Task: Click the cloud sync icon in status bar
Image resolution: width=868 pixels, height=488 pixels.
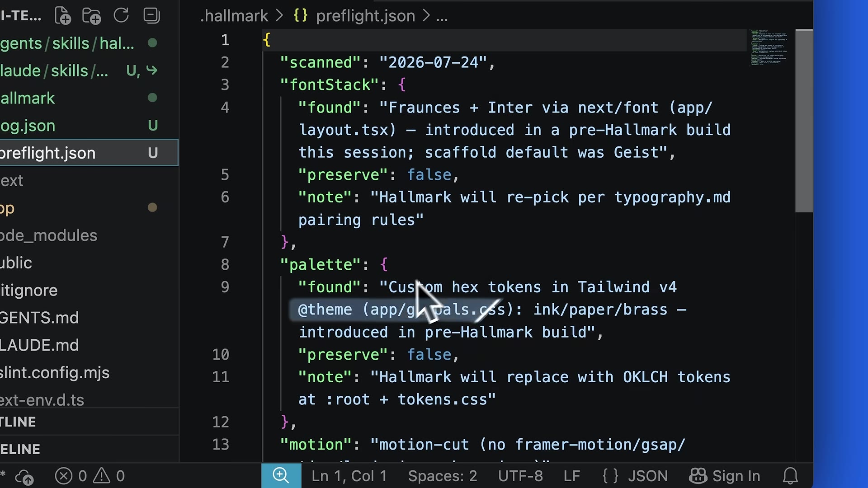Action: [x=24, y=477]
